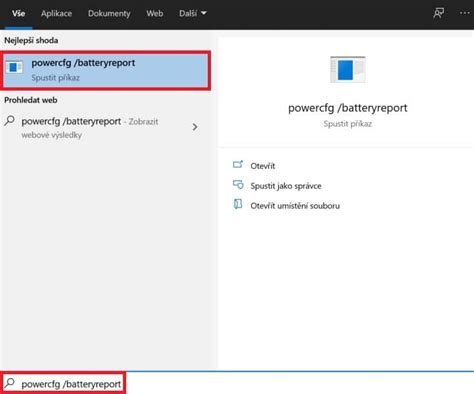Open the three-dot options menu
Image resolution: width=474 pixels, height=394 pixels.
464,13
